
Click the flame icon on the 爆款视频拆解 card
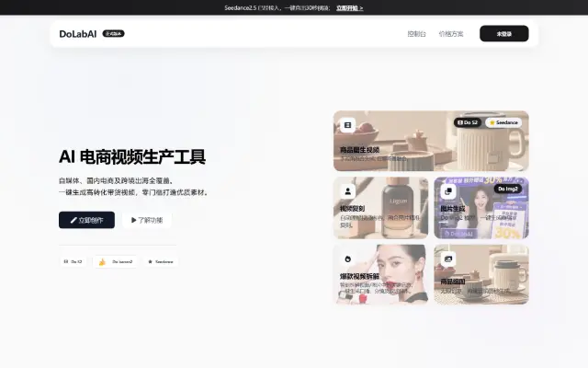click(x=347, y=259)
